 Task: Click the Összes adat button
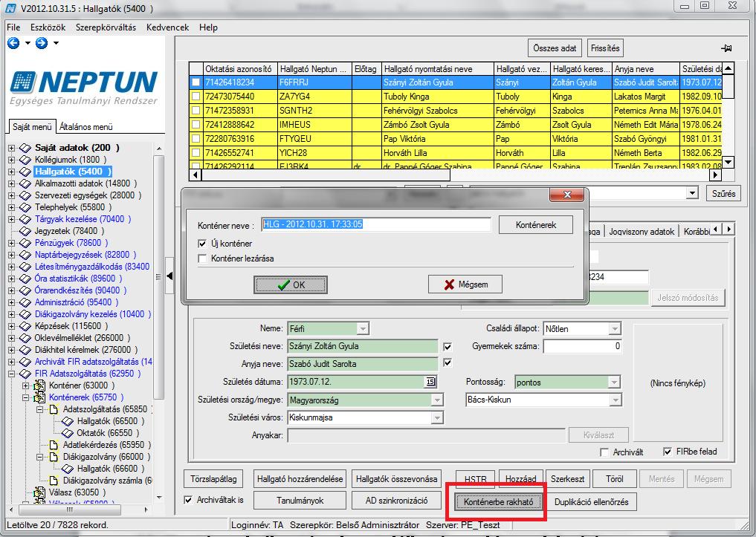pos(555,48)
